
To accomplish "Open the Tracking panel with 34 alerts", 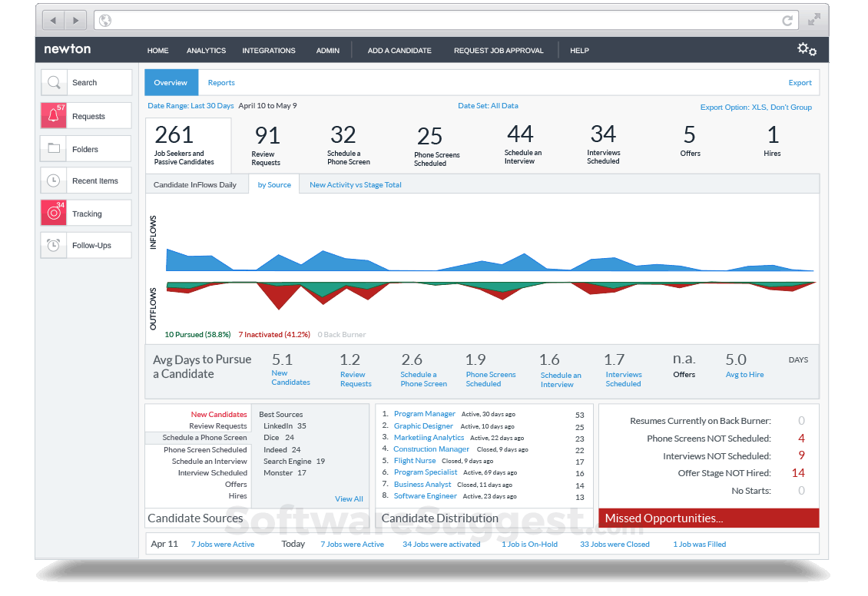I will coord(85,213).
